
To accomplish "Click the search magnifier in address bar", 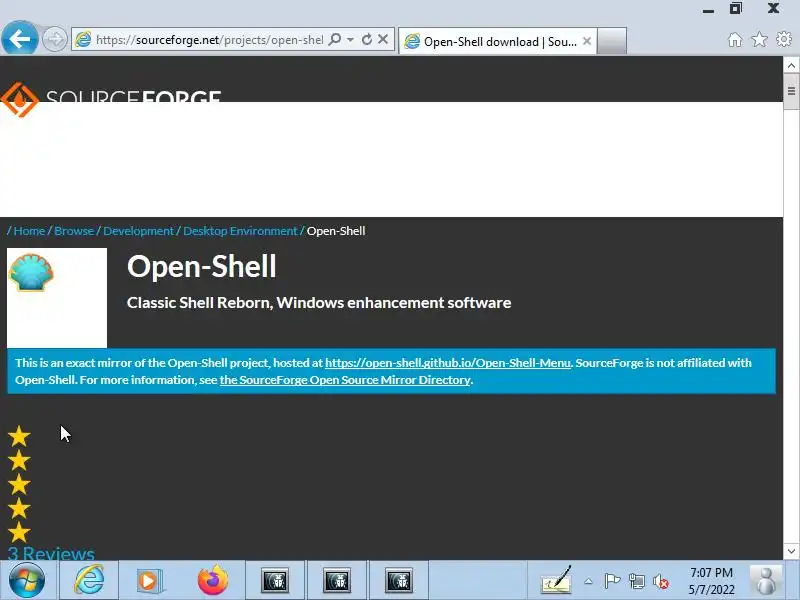I will click(x=335, y=39).
